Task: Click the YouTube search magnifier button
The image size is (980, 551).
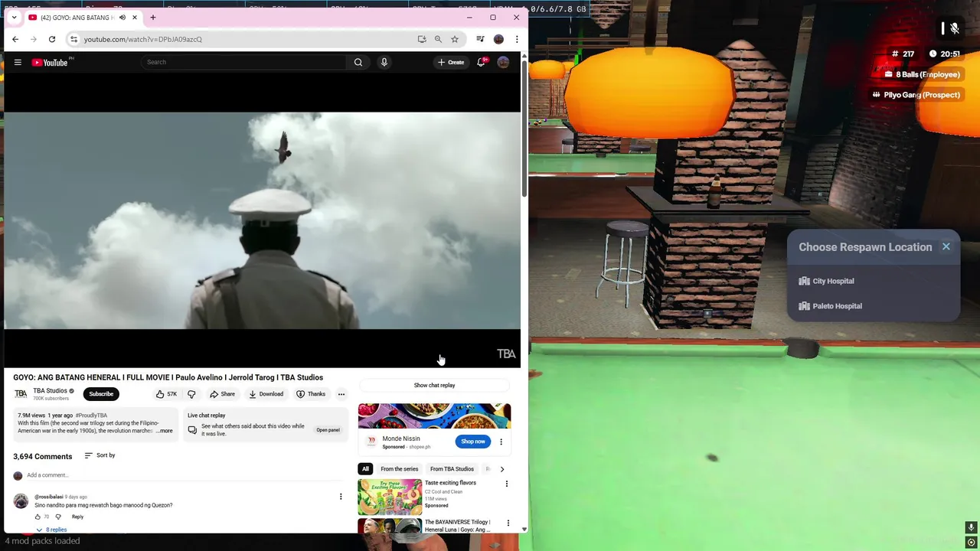Action: point(358,62)
